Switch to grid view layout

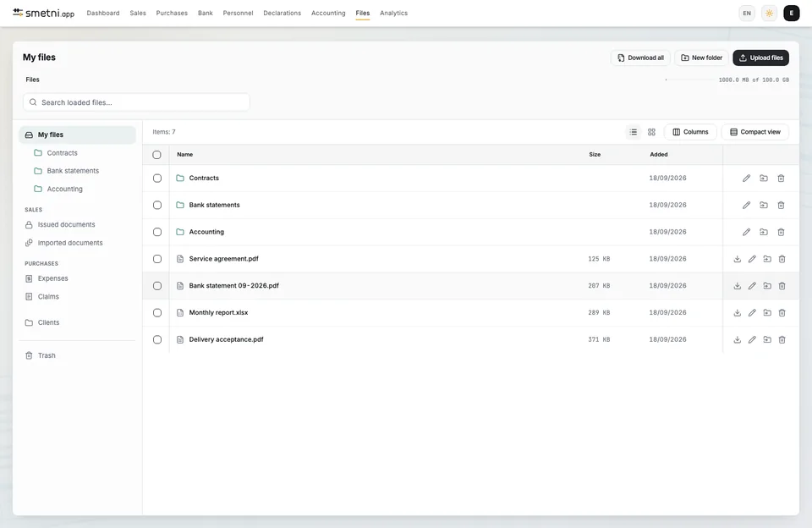tap(651, 132)
